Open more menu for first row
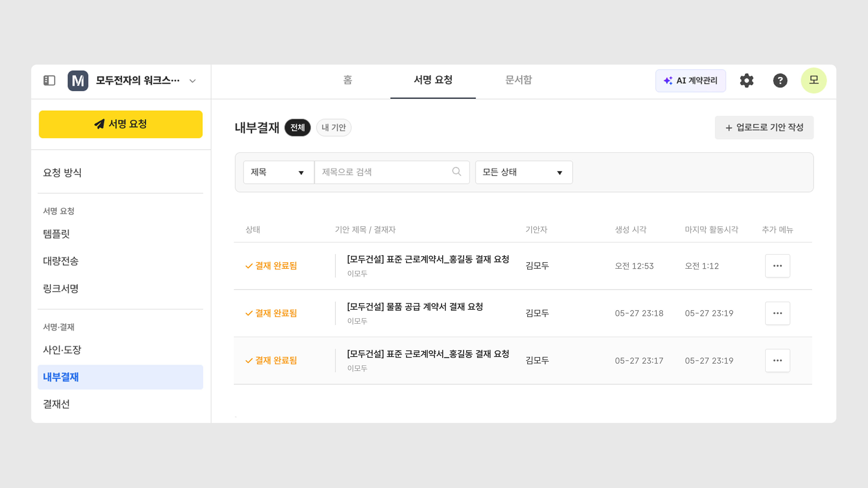 pyautogui.click(x=777, y=266)
